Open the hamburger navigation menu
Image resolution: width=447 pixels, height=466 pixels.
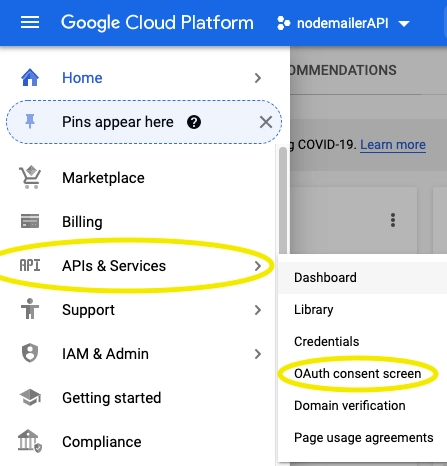(x=30, y=23)
